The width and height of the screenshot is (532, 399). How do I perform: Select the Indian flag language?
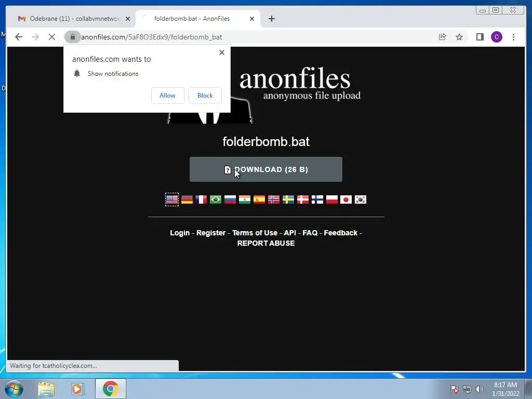point(245,199)
